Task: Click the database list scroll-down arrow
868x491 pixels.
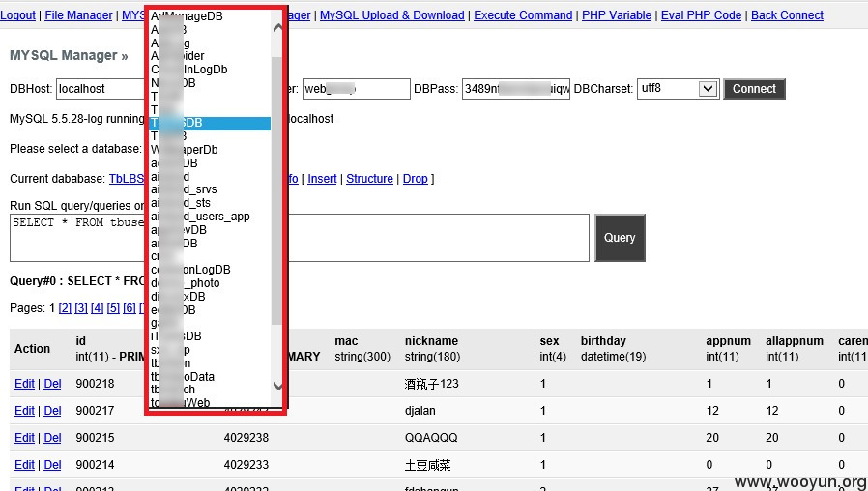Action: pos(277,386)
